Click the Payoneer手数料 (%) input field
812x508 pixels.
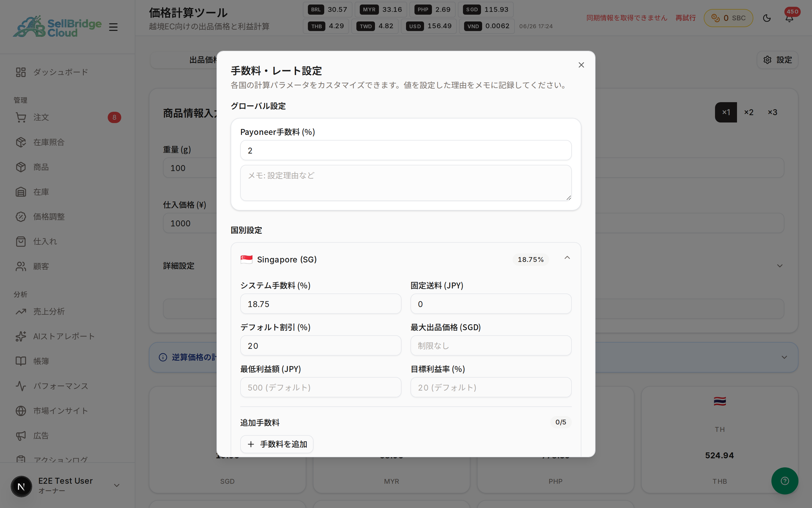tap(406, 150)
